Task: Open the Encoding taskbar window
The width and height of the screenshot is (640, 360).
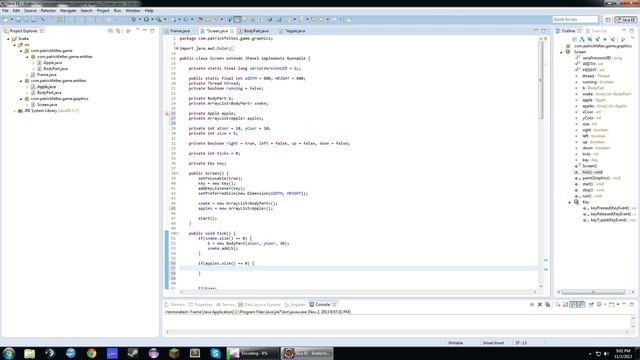Action: point(252,353)
